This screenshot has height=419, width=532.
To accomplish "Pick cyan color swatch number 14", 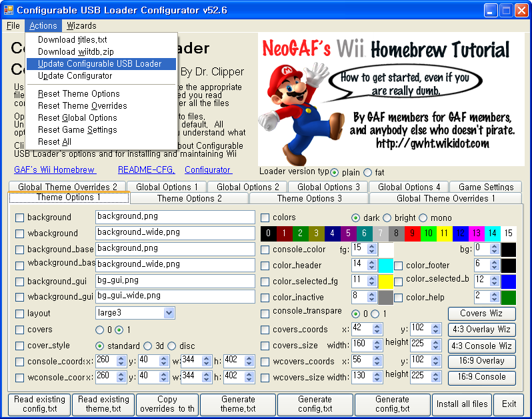I will pyautogui.click(x=492, y=234).
